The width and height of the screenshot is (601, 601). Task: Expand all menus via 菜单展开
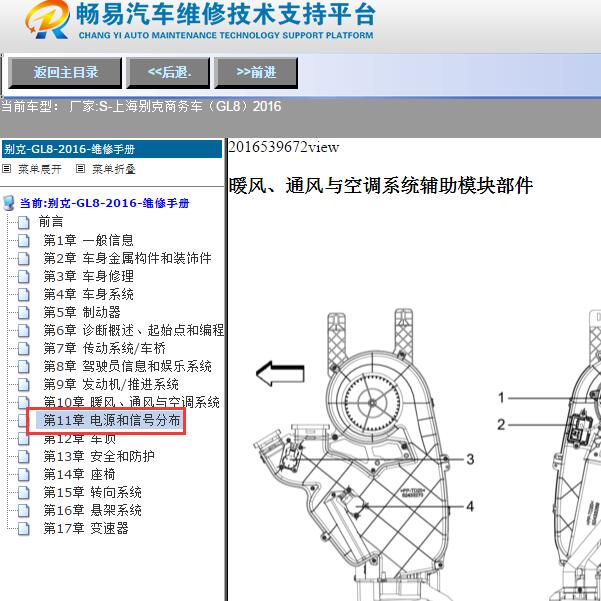[x=39, y=169]
